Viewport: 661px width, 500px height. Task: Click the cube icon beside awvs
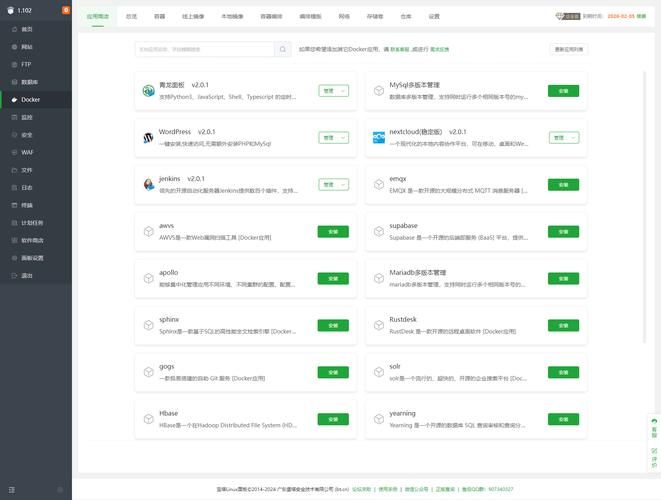coord(148,231)
